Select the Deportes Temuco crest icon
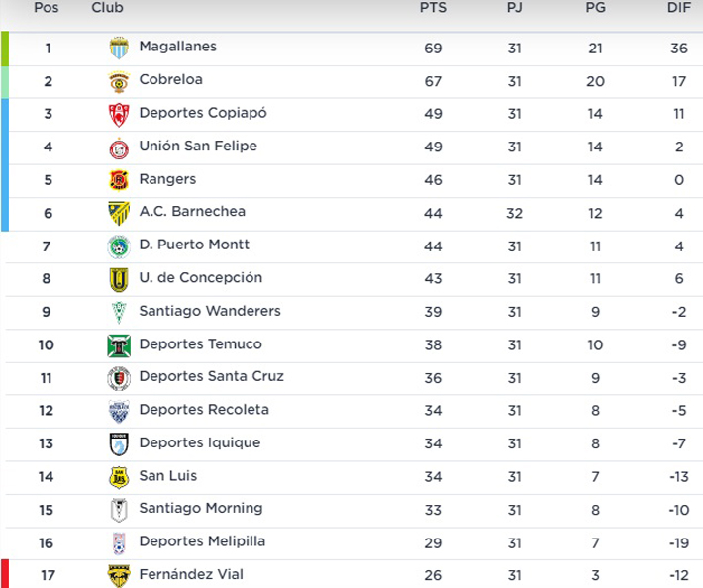The width and height of the screenshot is (703, 588). (x=119, y=345)
